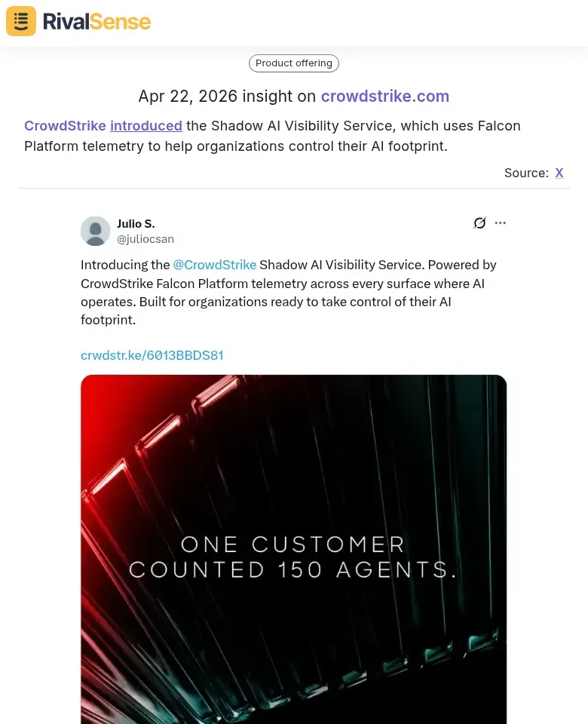The height and width of the screenshot is (724, 588).
Task: Click the X source icon next to Source
Action: (559, 173)
